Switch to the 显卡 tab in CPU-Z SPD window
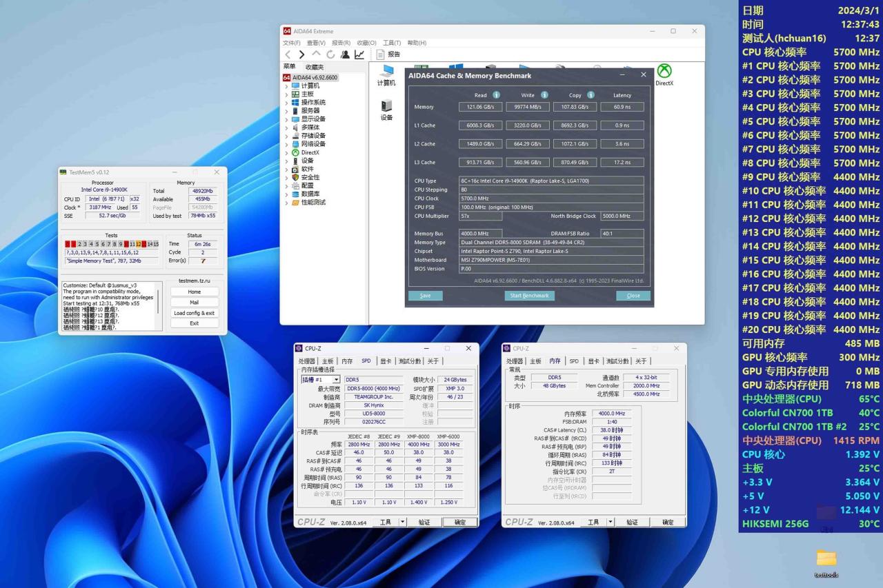This screenshot has width=883, height=588. pyautogui.click(x=386, y=361)
